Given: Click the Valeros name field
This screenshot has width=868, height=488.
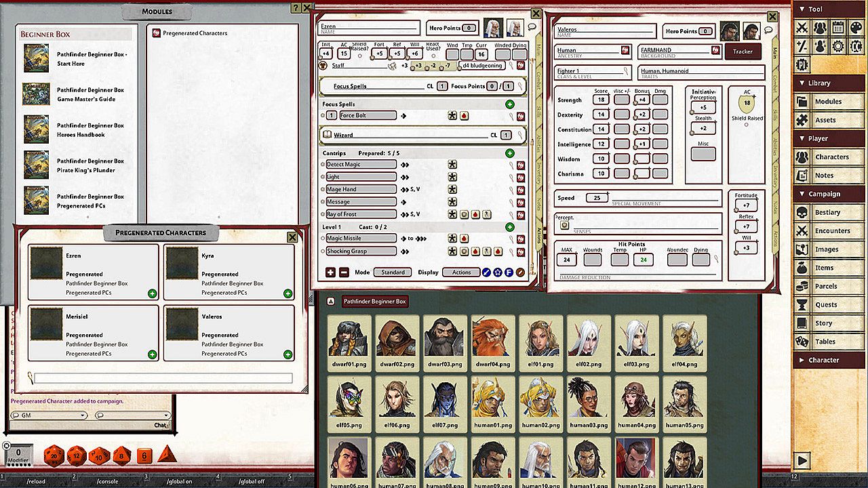Looking at the screenshot, I should click(606, 31).
